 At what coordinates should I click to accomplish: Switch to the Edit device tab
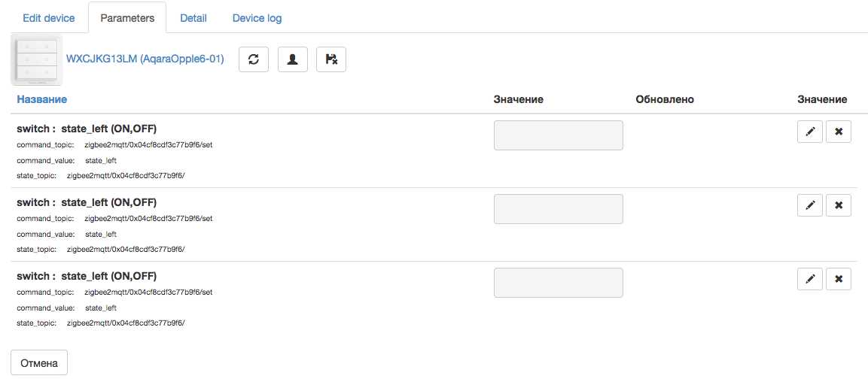(49, 18)
